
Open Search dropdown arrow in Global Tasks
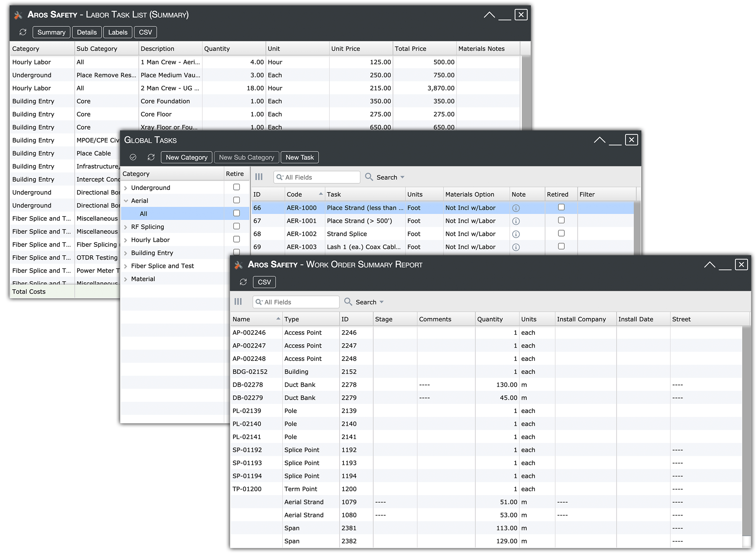click(402, 177)
